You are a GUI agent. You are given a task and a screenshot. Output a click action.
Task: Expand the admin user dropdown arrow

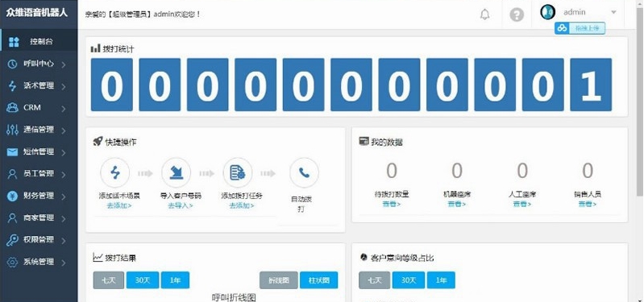(x=613, y=12)
